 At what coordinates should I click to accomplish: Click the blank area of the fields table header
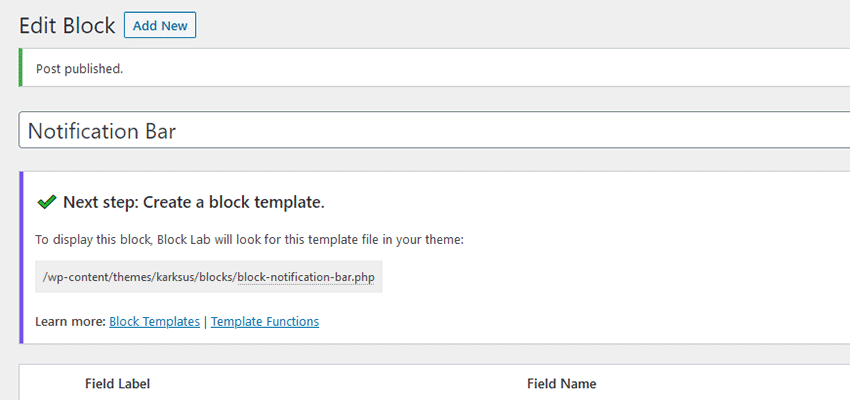coord(320,384)
